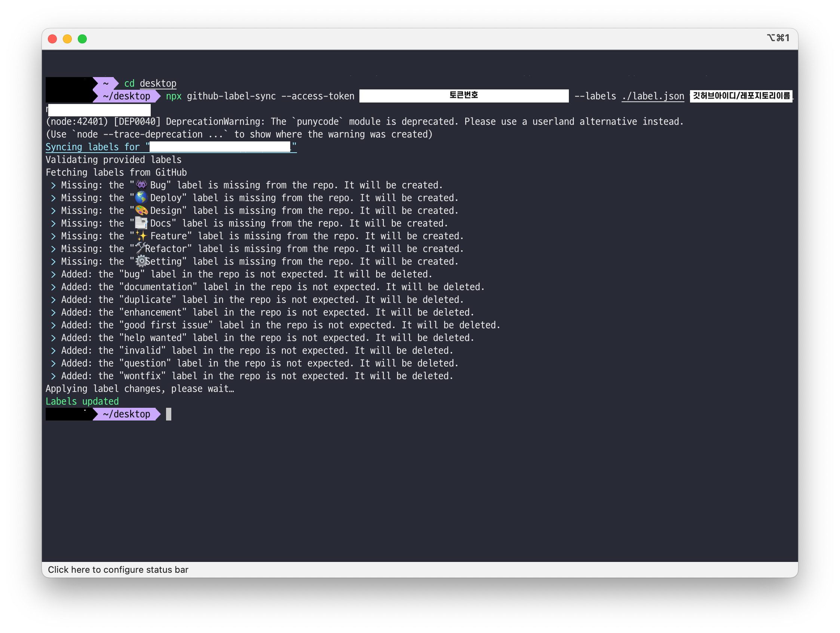Viewport: 840px width, 633px height.
Task: Click the window shortcut indicator ⌥⌘1
Action: coord(778,38)
